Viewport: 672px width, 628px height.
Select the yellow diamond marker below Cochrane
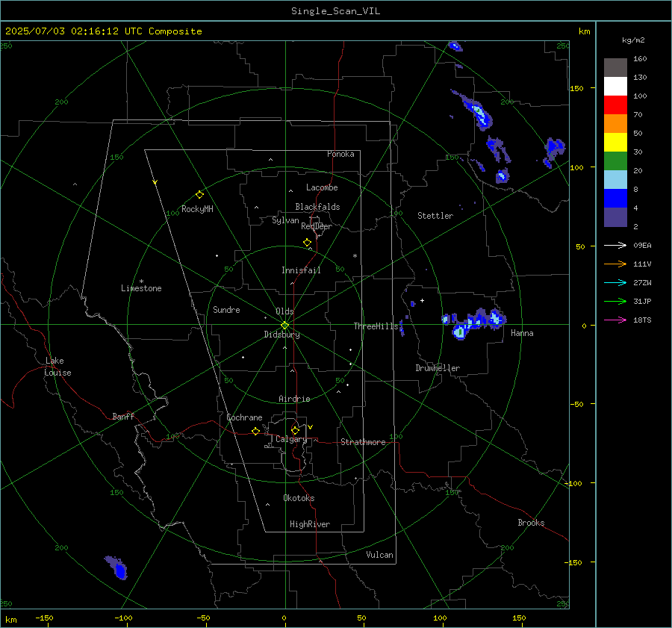tap(255, 431)
